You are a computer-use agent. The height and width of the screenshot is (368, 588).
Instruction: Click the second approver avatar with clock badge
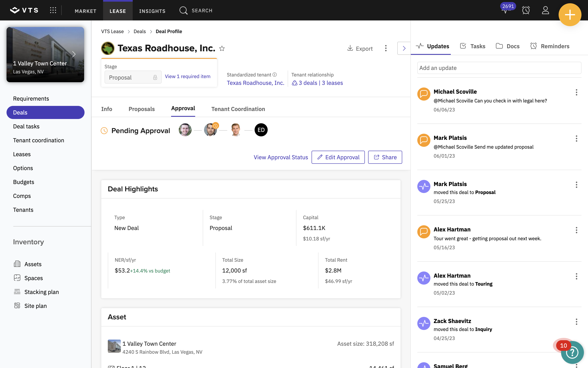point(210,130)
